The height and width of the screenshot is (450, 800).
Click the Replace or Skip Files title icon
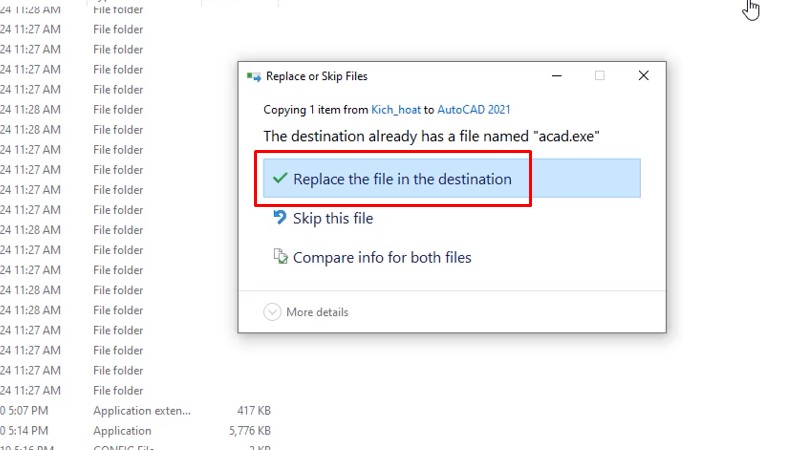[x=254, y=76]
